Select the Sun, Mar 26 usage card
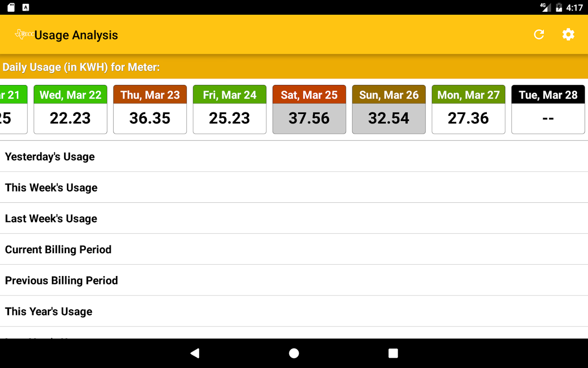 click(389, 109)
